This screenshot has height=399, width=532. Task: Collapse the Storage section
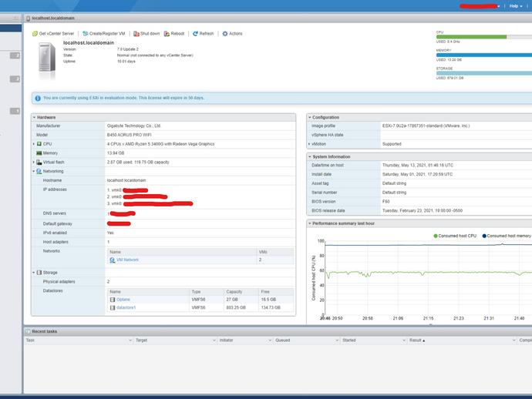(x=34, y=273)
